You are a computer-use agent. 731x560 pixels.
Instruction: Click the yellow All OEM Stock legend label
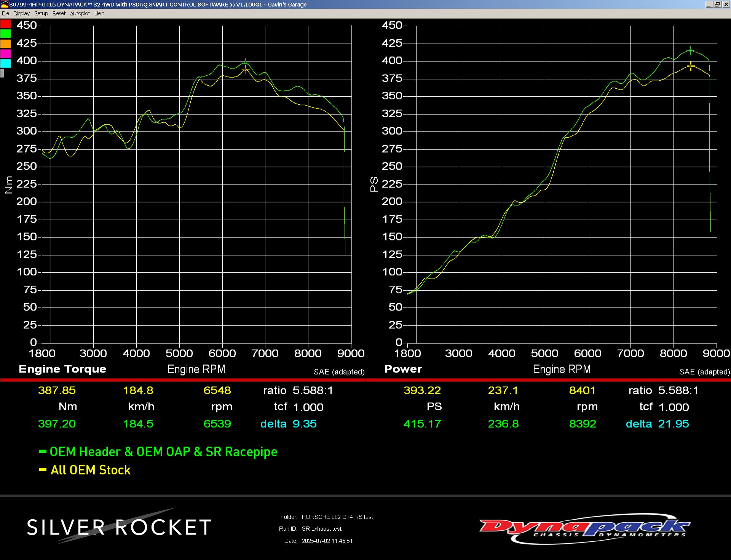pos(90,470)
